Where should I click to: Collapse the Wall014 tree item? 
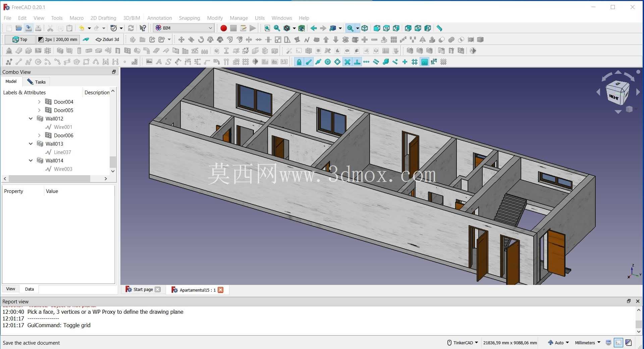31,160
